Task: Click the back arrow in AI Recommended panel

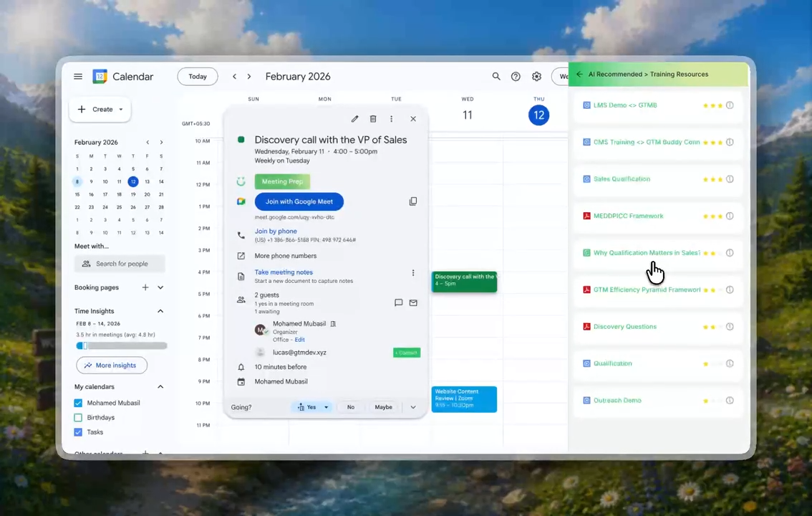Action: 579,74
